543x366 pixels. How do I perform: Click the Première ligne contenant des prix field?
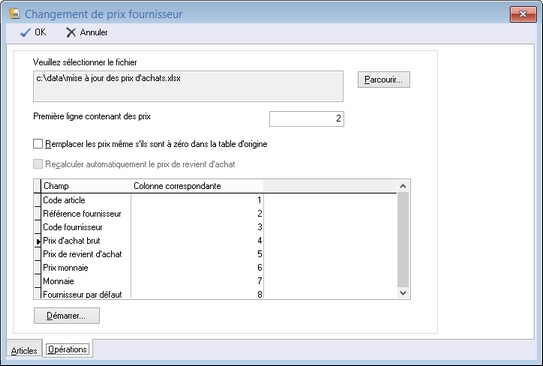[x=306, y=119]
